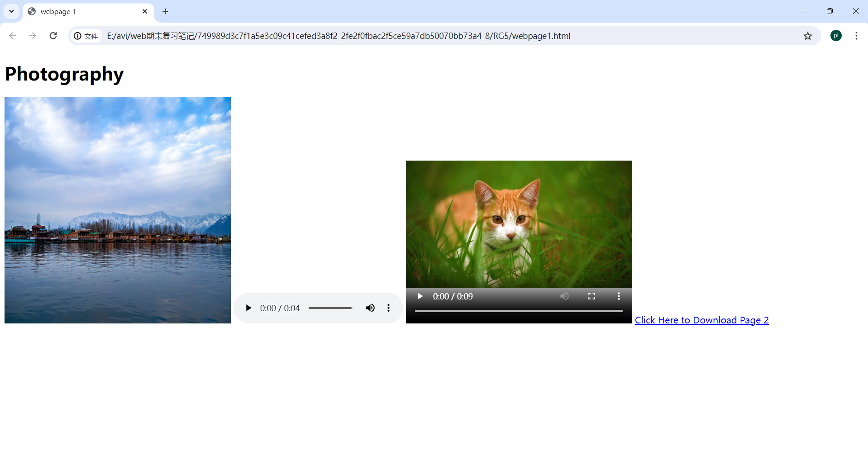
Task: Click the audio time 0:00 / 0:04
Action: 280,308
